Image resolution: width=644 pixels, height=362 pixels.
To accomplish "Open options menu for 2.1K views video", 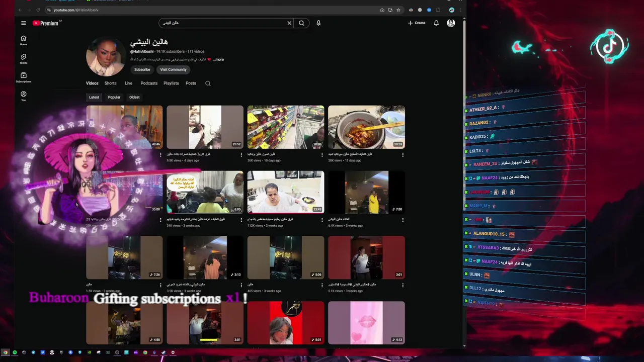I will (403, 285).
